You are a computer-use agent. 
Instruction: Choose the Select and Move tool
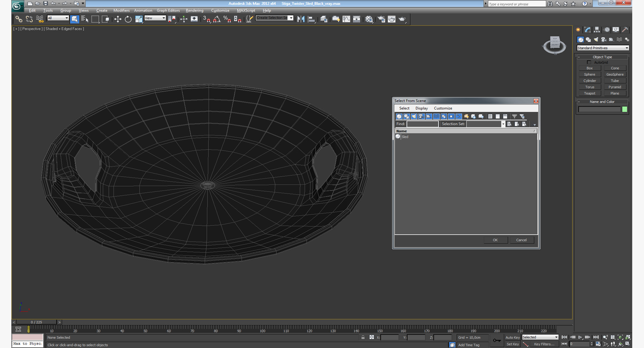(x=117, y=19)
